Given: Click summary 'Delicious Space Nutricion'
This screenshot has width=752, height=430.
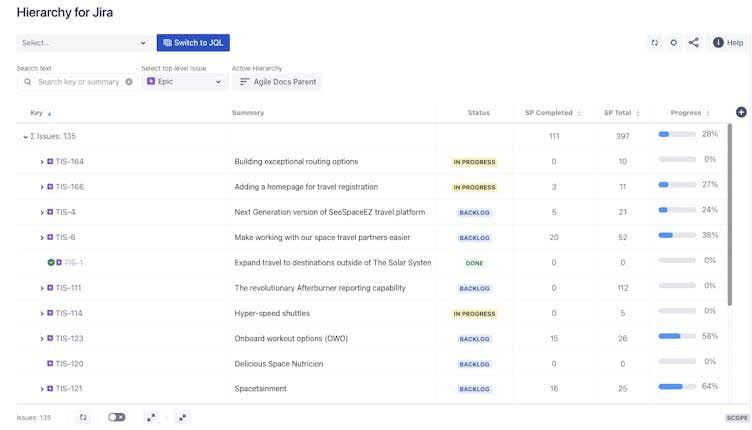Looking at the screenshot, I should (279, 363).
